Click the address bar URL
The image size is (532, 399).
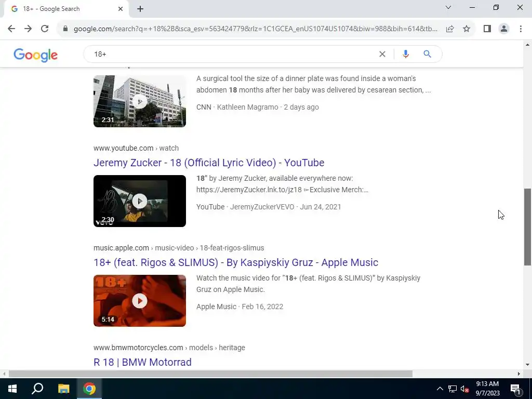click(x=255, y=29)
